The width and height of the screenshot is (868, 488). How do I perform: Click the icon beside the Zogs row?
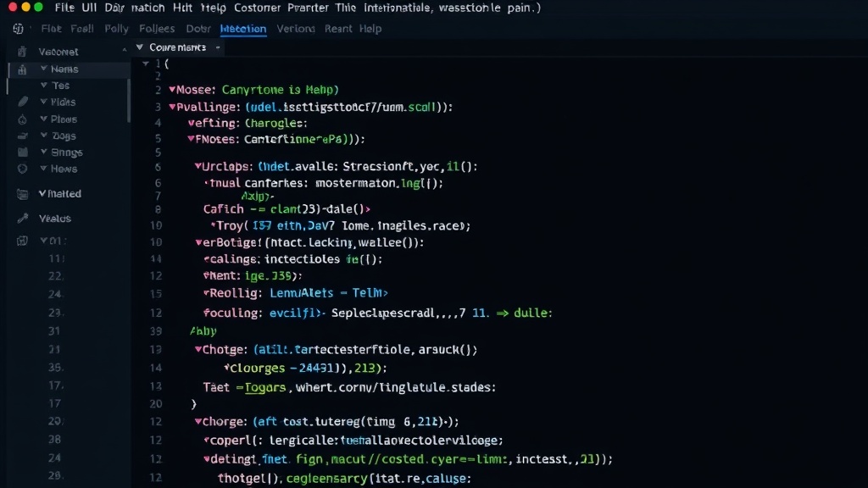point(22,136)
